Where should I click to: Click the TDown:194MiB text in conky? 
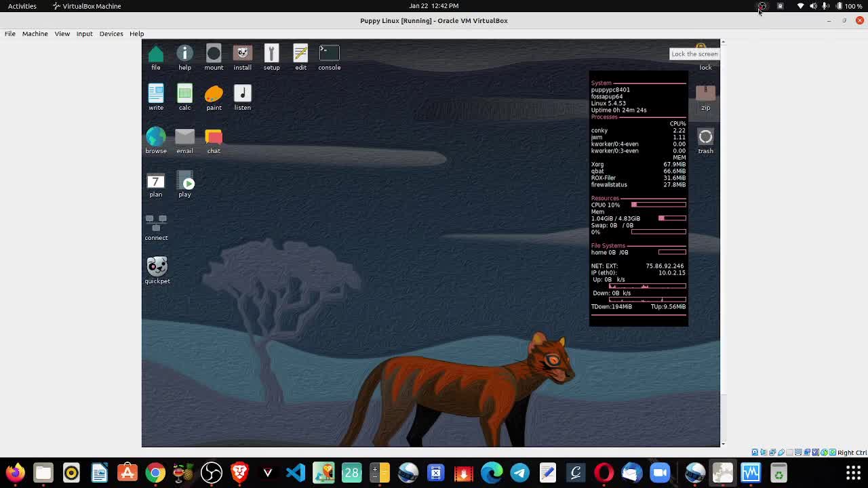[611, 306]
